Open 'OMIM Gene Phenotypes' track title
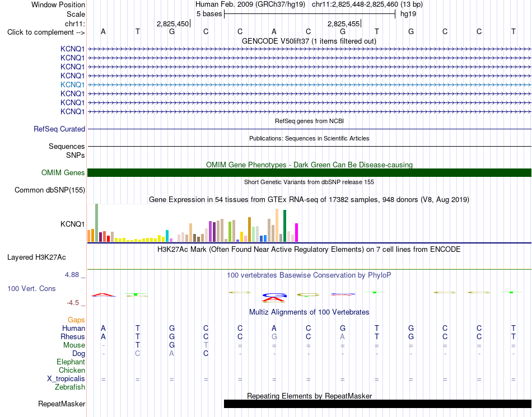The image size is (532, 417). (309, 165)
